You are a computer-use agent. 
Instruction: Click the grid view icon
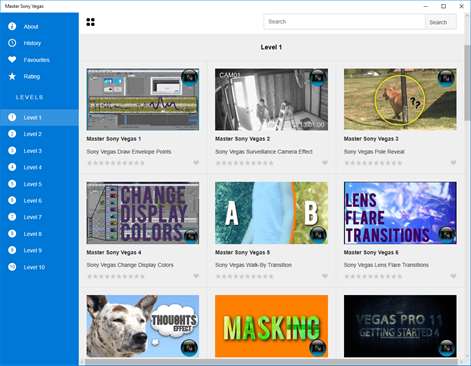(x=90, y=22)
